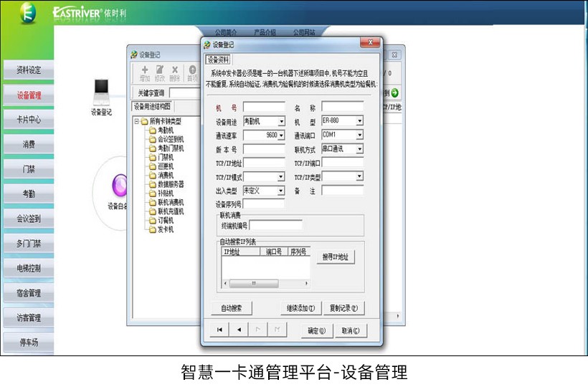Go to the first record
The width and height of the screenshot is (588, 387).
click(x=221, y=330)
